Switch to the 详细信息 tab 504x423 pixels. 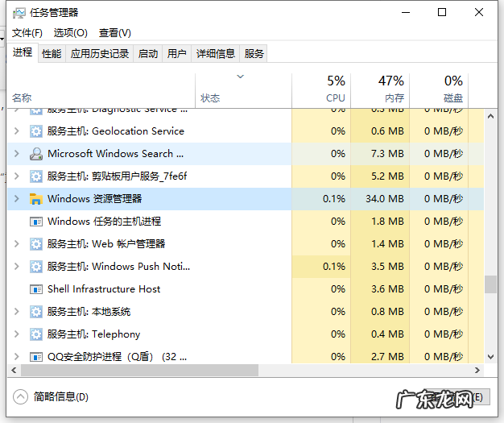(216, 53)
